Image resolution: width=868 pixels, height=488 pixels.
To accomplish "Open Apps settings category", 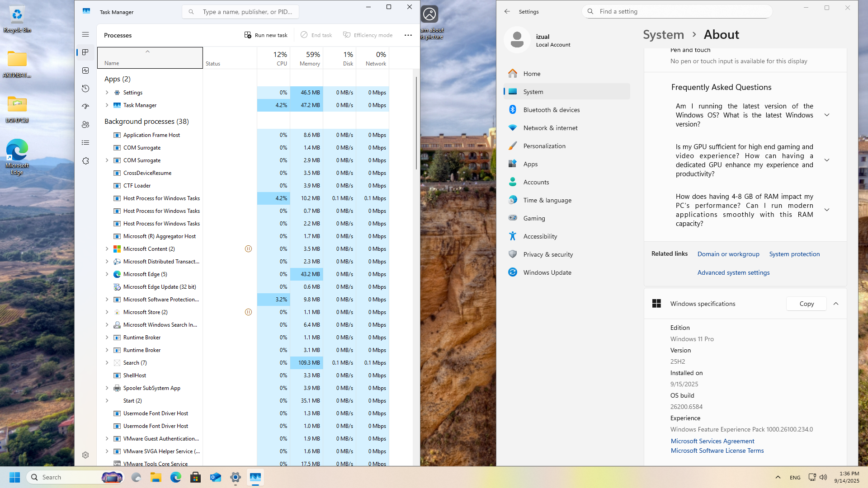I will [x=567, y=164].
